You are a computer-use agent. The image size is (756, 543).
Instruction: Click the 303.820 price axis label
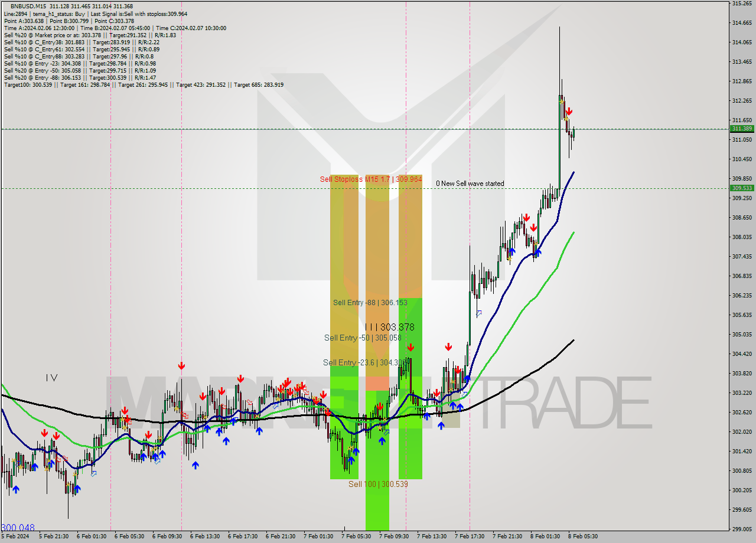pyautogui.click(x=742, y=374)
